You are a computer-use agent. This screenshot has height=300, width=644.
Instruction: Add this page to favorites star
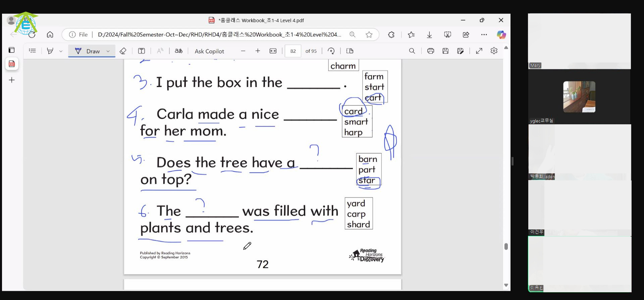pos(369,35)
